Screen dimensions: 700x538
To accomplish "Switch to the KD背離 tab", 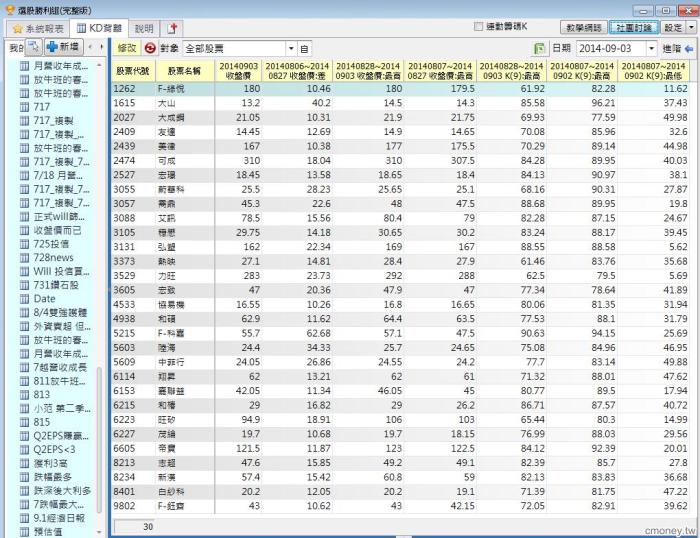I will [100, 28].
